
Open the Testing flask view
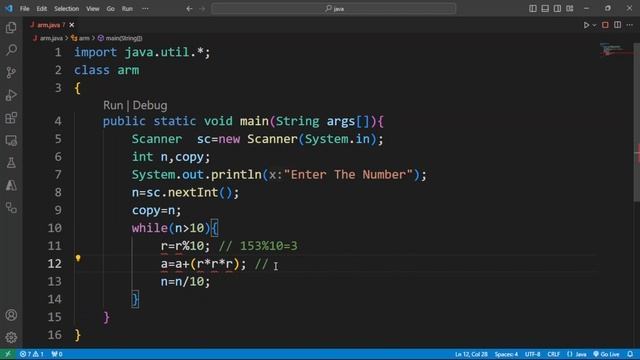tap(11, 163)
